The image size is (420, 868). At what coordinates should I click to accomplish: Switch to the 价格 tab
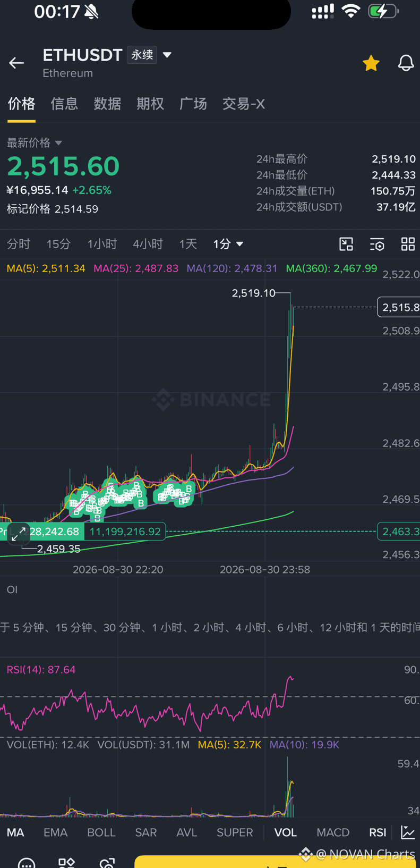(x=21, y=104)
